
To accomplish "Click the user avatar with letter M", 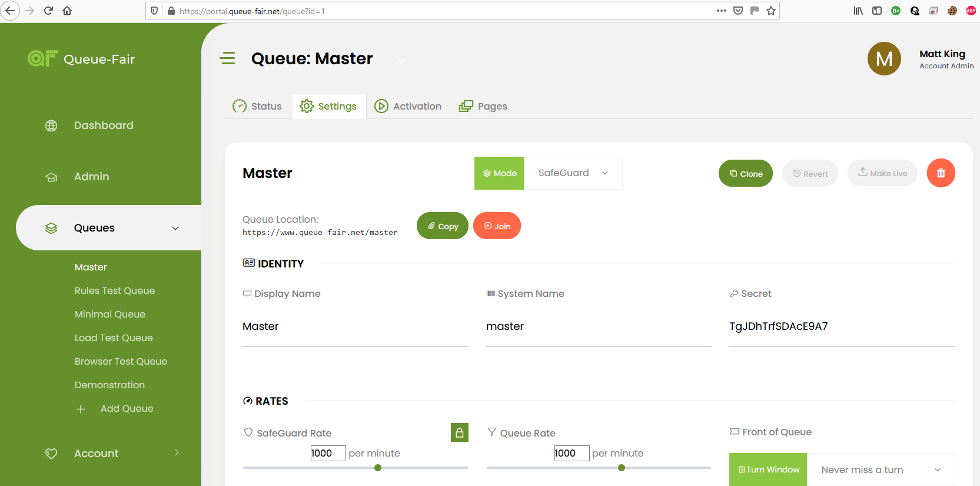I will click(884, 58).
